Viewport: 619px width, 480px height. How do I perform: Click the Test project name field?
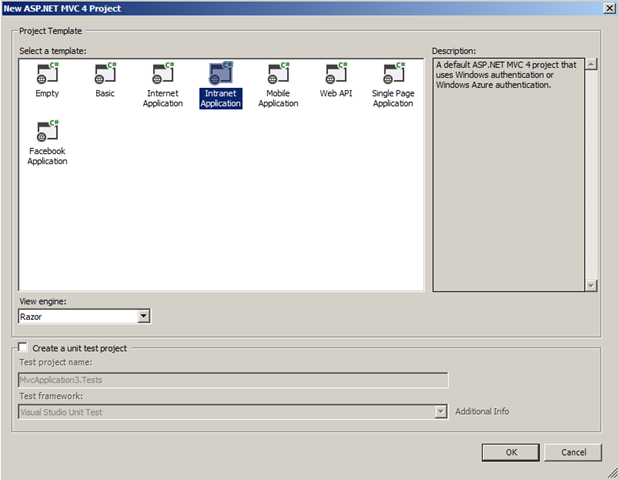click(233, 380)
